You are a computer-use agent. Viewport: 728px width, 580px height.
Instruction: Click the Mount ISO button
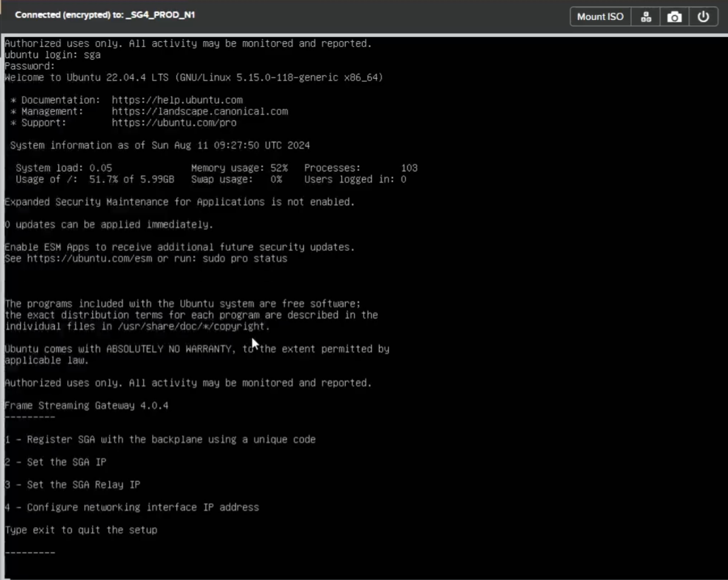pyautogui.click(x=600, y=17)
